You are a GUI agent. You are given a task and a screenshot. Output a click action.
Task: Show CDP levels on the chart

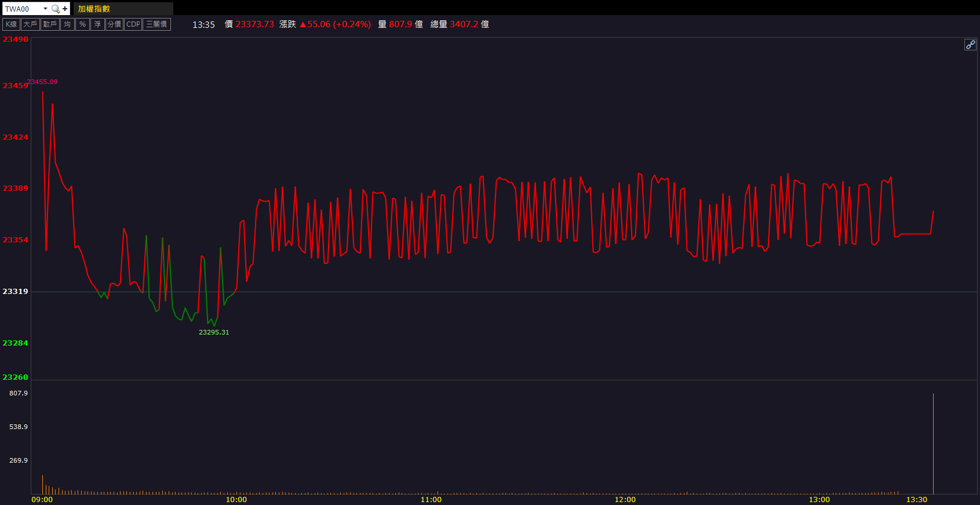[x=133, y=24]
